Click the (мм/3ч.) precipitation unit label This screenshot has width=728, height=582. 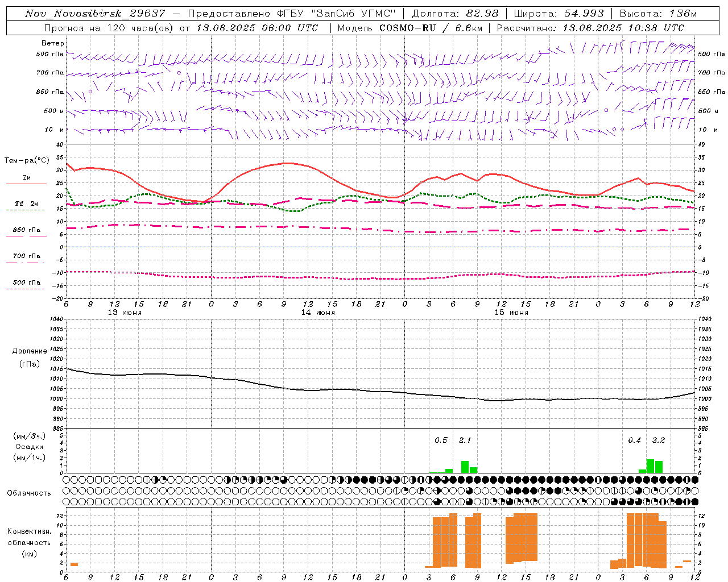30,436
